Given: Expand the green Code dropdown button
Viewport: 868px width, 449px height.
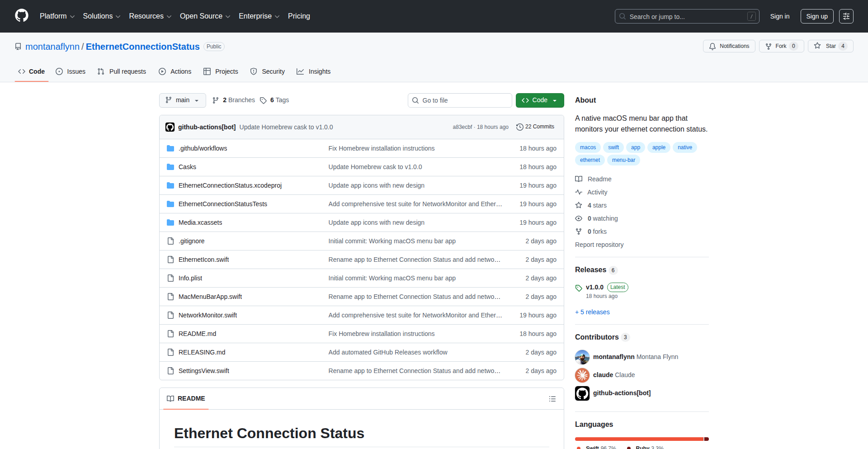Looking at the screenshot, I should click(x=539, y=100).
